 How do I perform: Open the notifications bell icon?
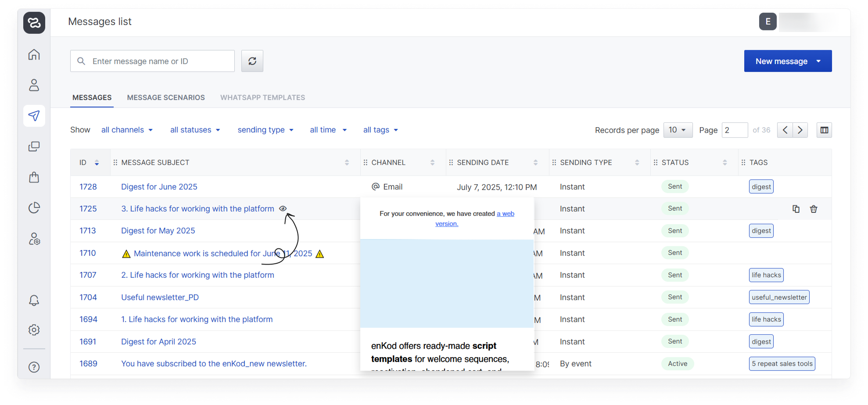pyautogui.click(x=34, y=300)
